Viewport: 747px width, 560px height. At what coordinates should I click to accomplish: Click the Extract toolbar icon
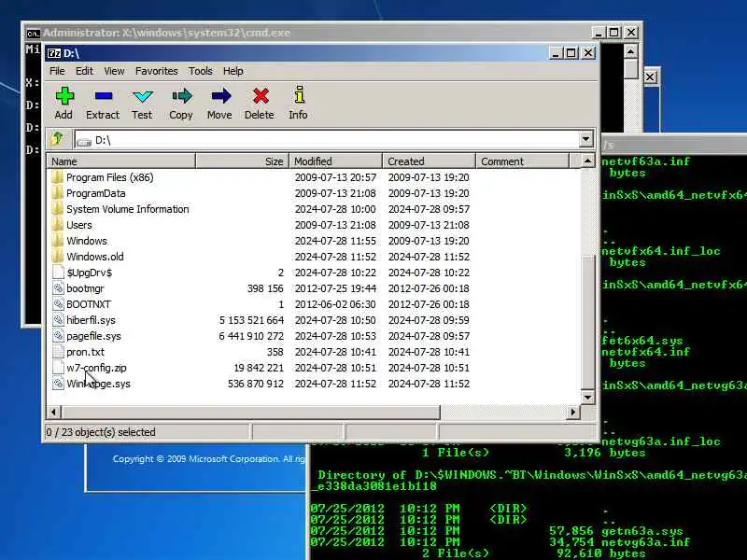click(103, 96)
